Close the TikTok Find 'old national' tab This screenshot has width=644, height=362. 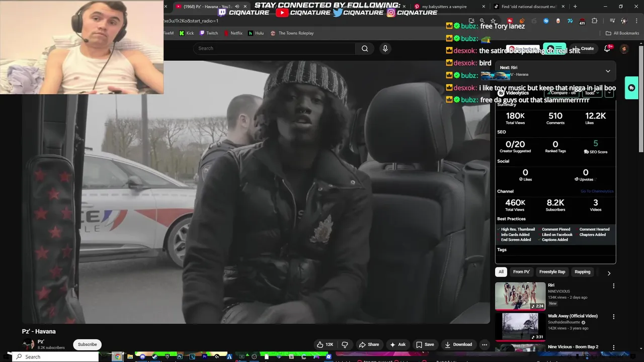(563, 7)
